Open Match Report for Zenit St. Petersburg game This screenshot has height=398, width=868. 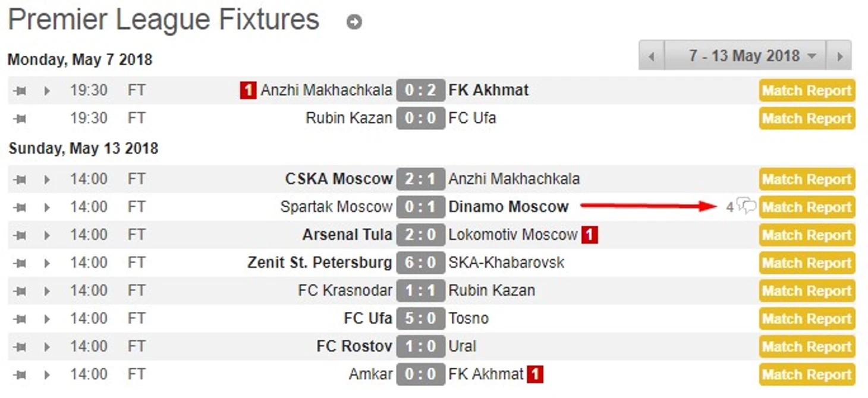pos(807,263)
